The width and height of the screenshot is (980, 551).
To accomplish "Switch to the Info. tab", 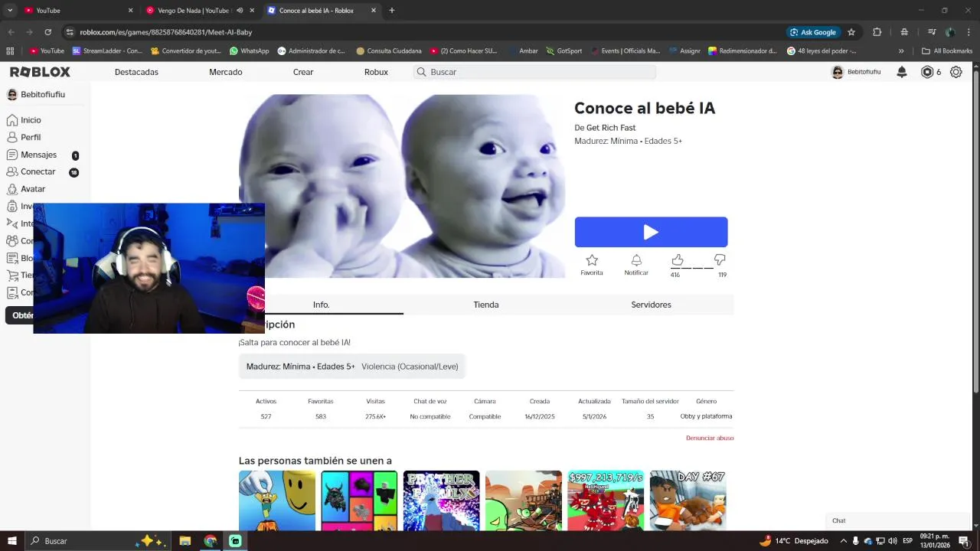I will (x=321, y=305).
